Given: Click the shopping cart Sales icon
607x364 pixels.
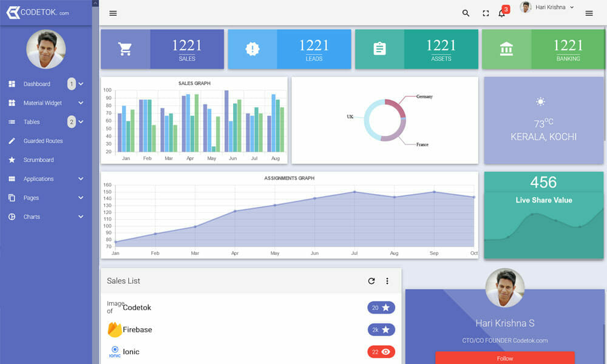Looking at the screenshot, I should pos(126,49).
